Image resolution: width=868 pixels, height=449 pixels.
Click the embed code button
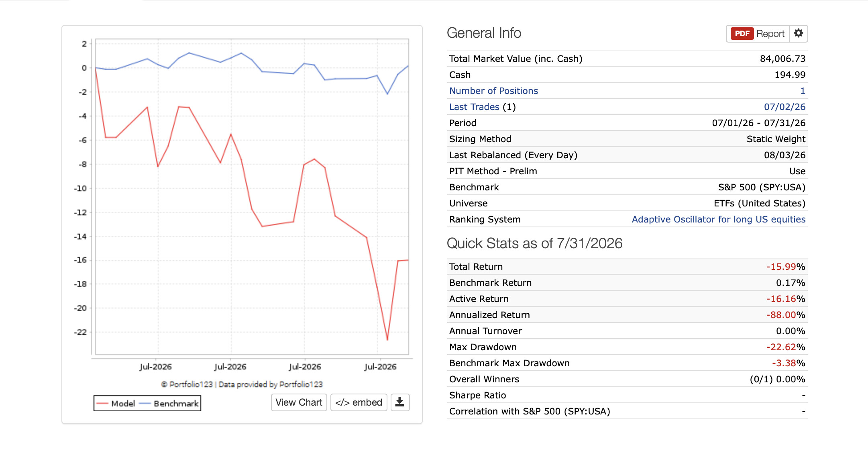pos(359,402)
